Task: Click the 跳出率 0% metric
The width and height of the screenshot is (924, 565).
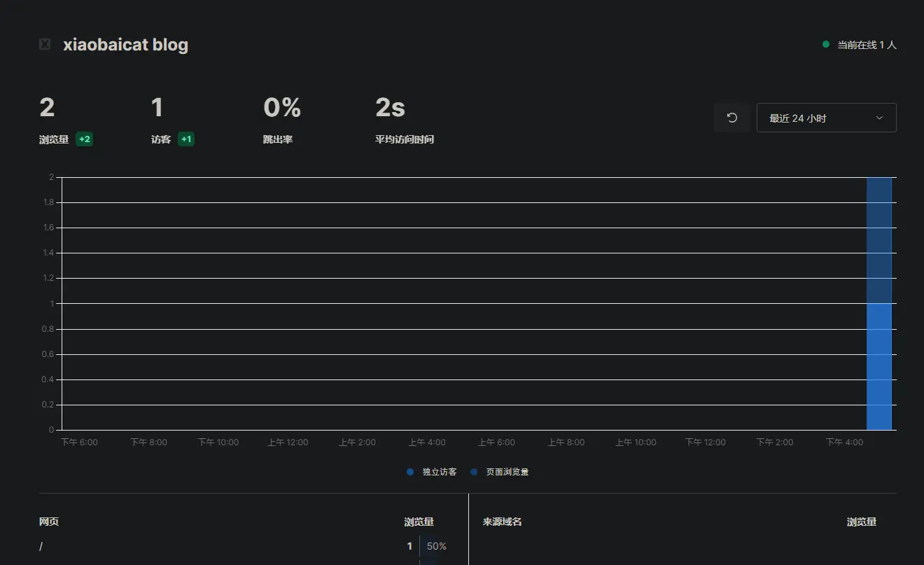Action: 281,108
